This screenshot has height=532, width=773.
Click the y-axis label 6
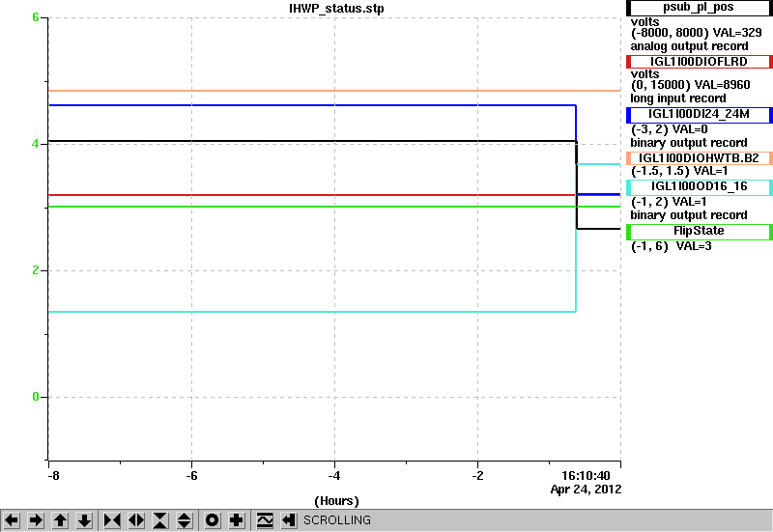click(x=36, y=17)
